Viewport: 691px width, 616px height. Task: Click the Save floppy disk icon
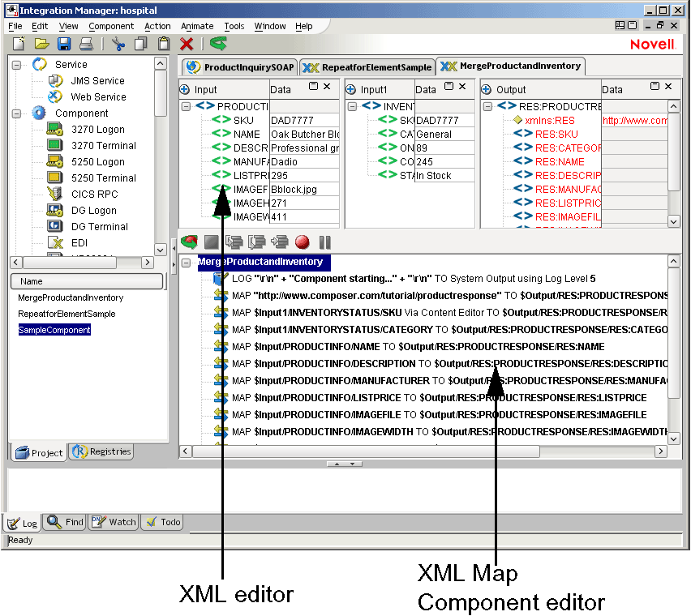[x=64, y=44]
